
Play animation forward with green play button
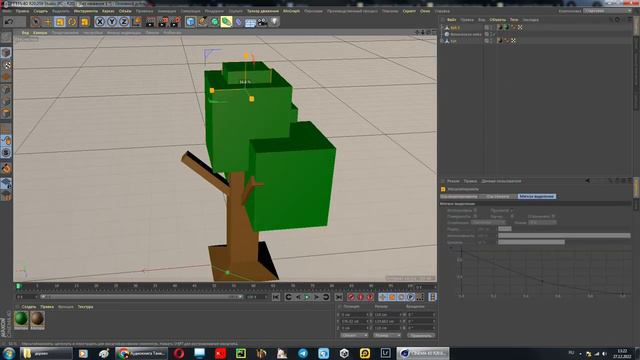[x=307, y=297]
